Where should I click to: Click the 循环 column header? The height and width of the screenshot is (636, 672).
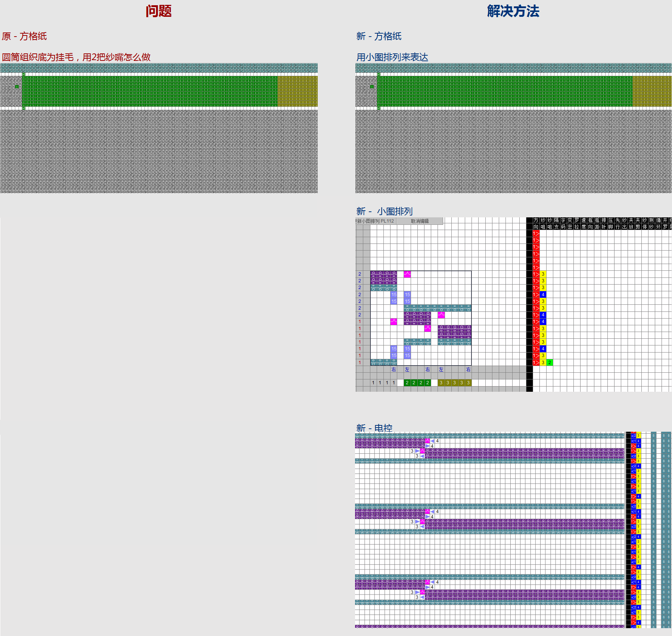click(659, 223)
